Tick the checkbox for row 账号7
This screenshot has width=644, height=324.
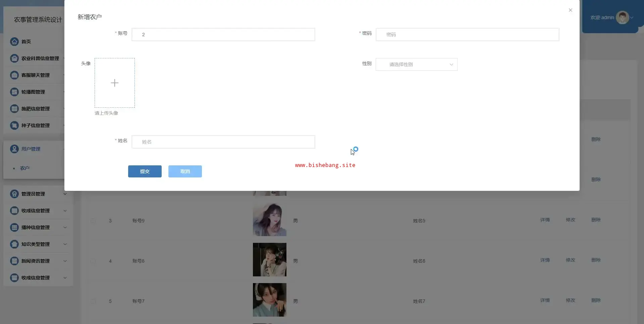[93, 302]
